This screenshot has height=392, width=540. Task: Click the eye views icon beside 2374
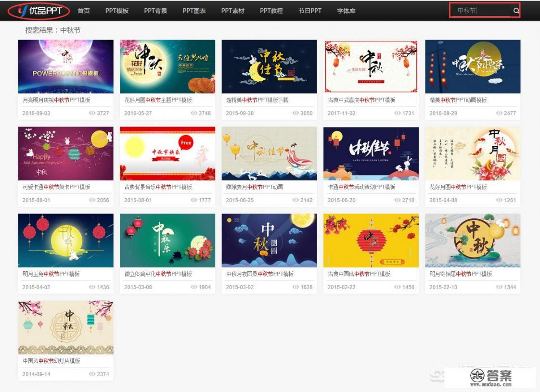pos(92,374)
